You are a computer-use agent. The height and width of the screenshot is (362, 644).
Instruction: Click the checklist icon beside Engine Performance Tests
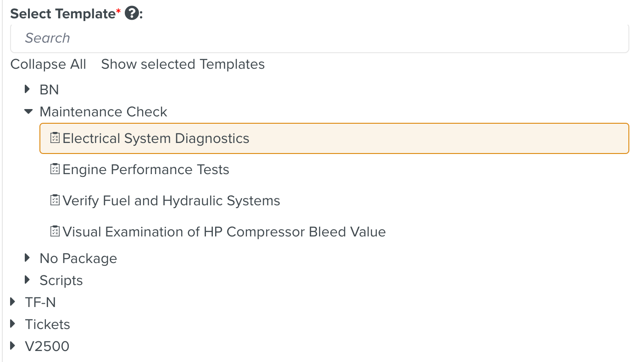coord(55,169)
